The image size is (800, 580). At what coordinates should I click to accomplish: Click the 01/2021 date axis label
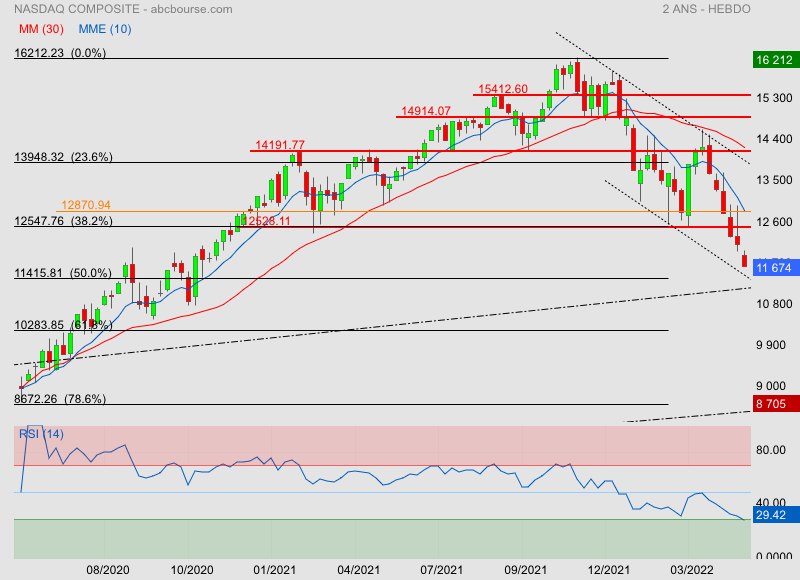274,570
